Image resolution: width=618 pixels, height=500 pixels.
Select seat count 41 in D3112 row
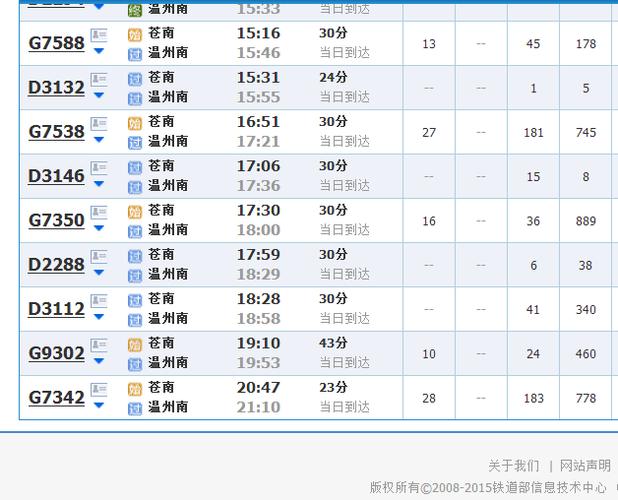(533, 310)
